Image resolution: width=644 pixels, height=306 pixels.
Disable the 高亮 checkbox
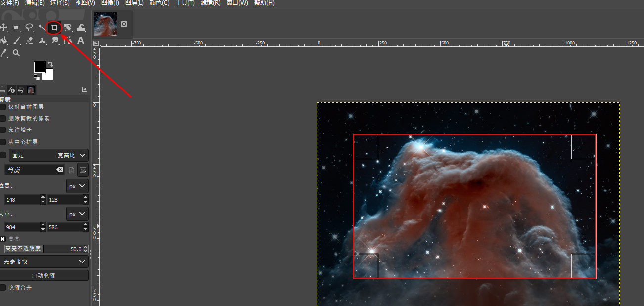(3, 239)
